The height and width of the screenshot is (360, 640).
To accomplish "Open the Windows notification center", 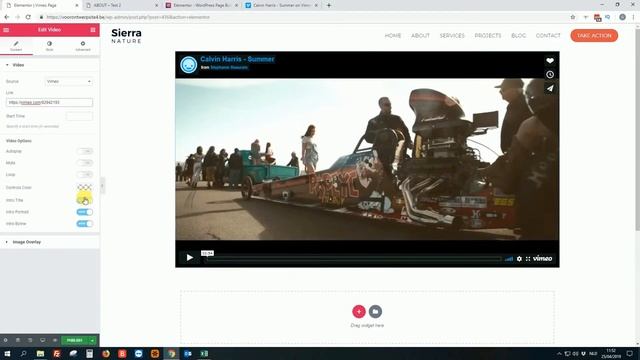I will coord(630,353).
